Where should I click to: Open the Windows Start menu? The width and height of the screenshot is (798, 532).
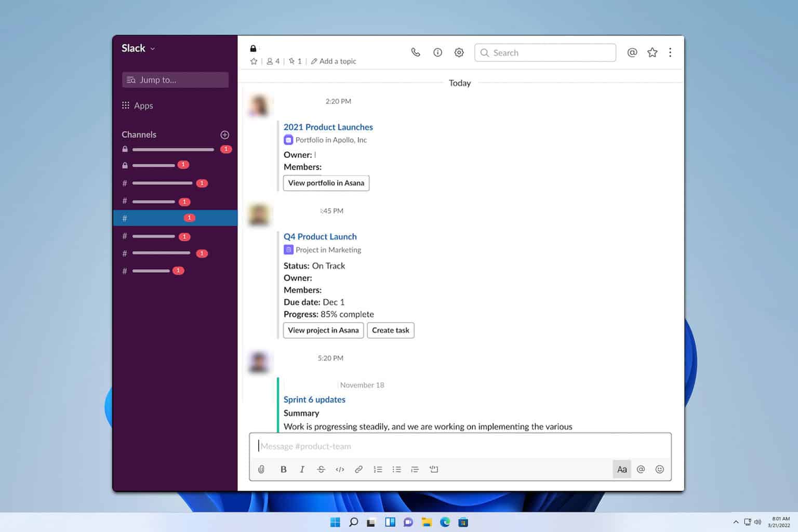point(335,522)
